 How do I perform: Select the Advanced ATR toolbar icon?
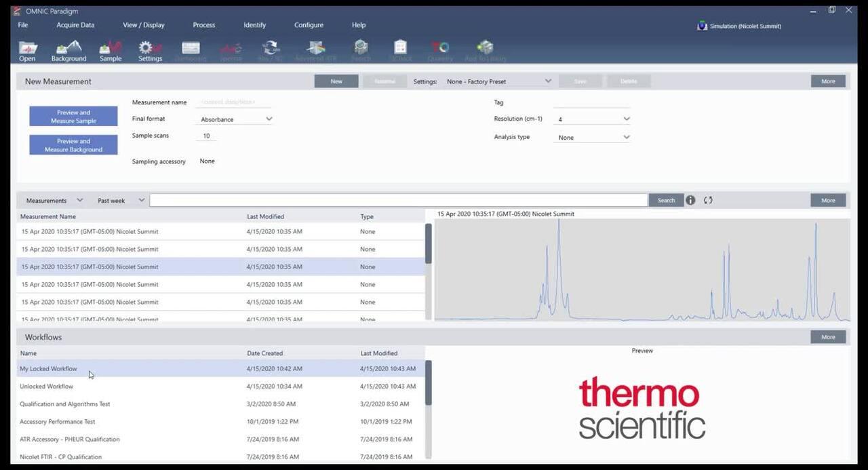tap(315, 47)
